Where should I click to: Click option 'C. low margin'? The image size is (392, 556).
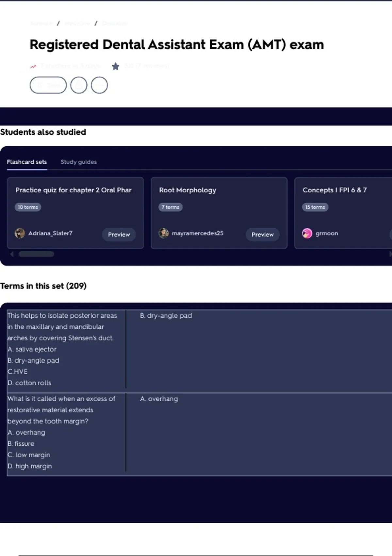tap(29, 455)
